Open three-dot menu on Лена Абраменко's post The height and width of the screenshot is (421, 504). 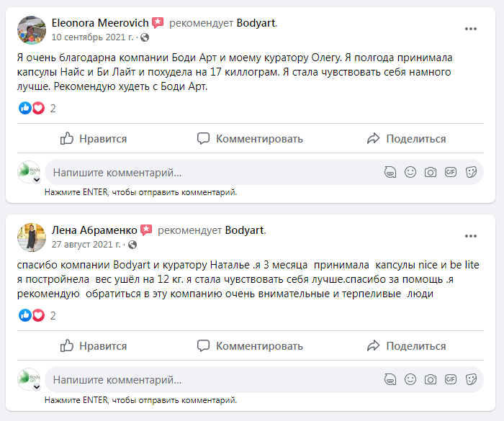(x=471, y=236)
